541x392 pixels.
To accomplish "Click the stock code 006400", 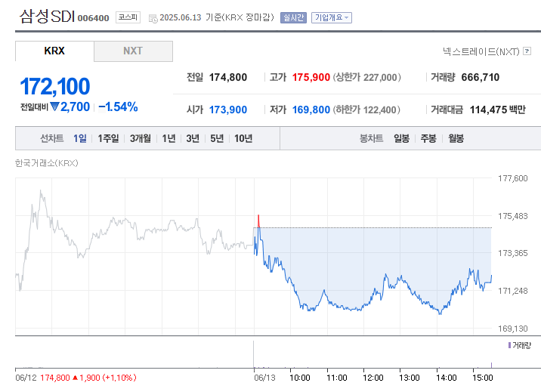I will pyautogui.click(x=93, y=18).
